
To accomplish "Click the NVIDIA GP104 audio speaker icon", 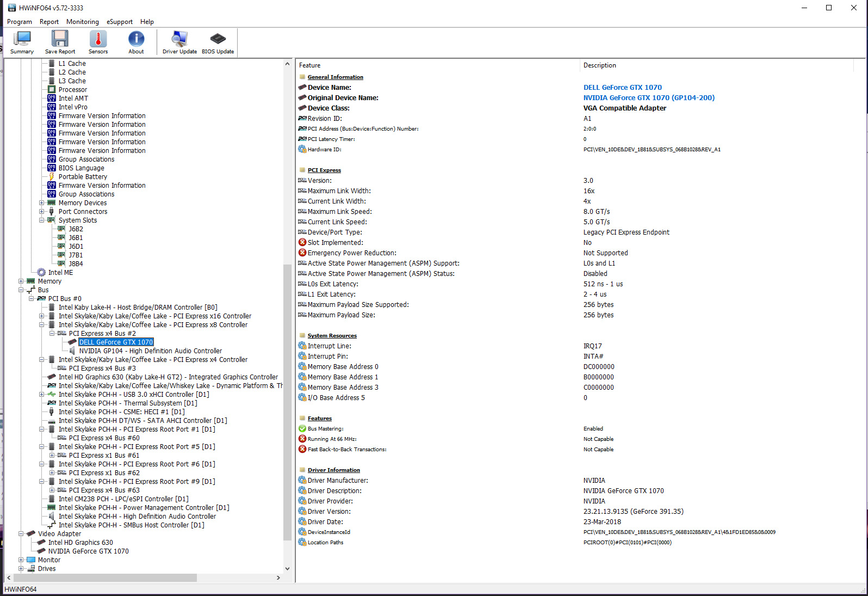I will coord(72,351).
